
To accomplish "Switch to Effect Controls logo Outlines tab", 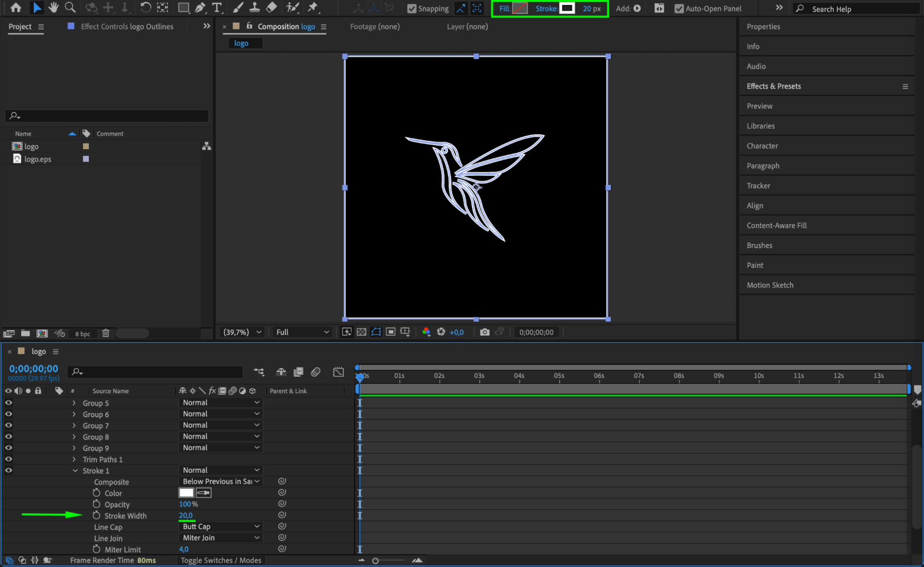I will point(127,27).
